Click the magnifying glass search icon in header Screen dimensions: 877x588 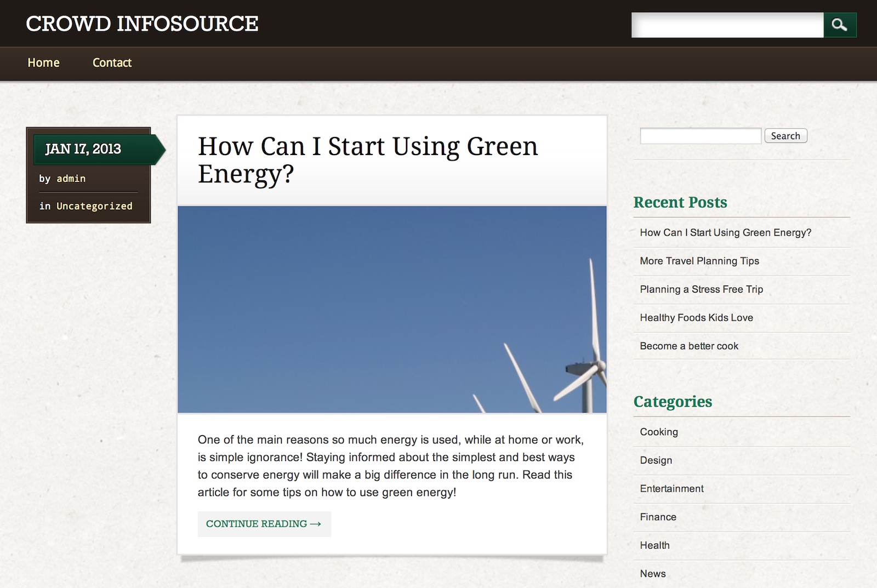coord(839,25)
